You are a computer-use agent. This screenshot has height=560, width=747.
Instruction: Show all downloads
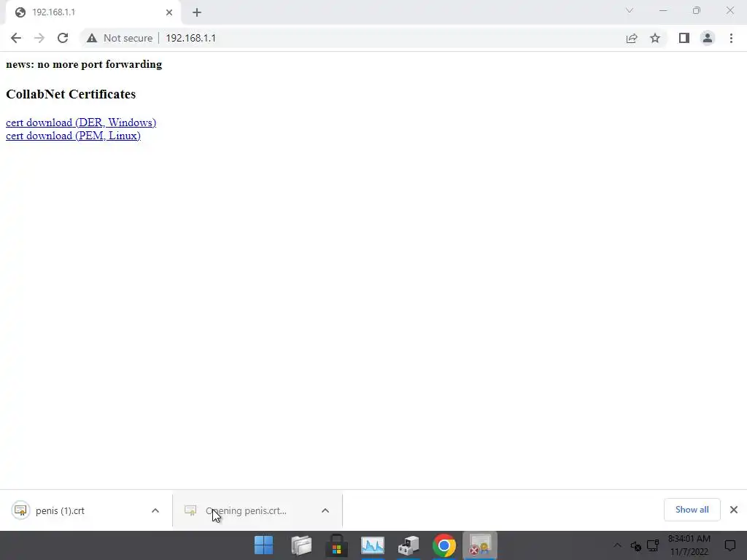692,510
